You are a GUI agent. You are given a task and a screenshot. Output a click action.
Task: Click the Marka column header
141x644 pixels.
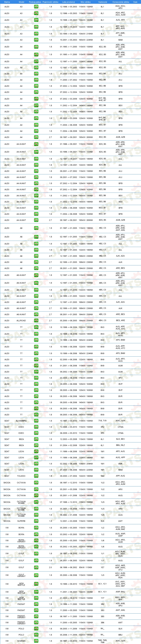coord(7,2)
